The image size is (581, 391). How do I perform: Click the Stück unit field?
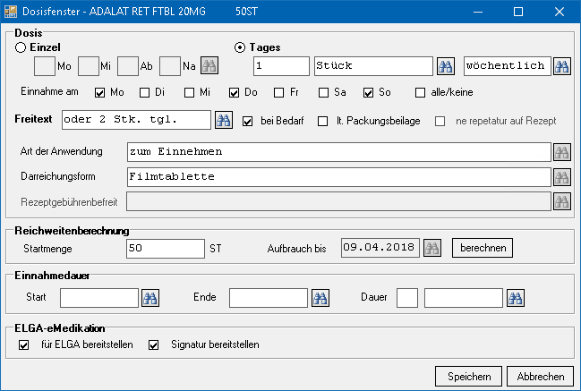pos(373,66)
